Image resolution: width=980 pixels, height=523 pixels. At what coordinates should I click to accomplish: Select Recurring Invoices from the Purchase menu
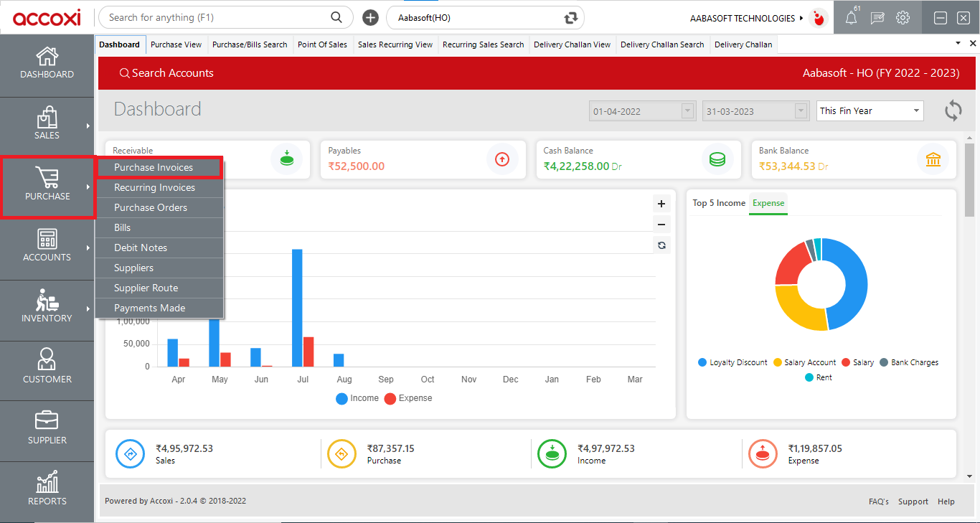point(159,187)
